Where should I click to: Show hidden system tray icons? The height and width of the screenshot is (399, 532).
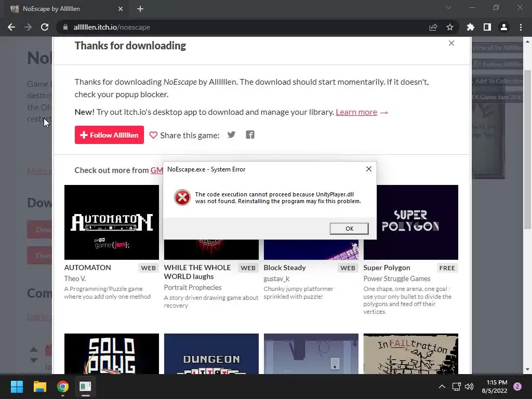coord(442,387)
